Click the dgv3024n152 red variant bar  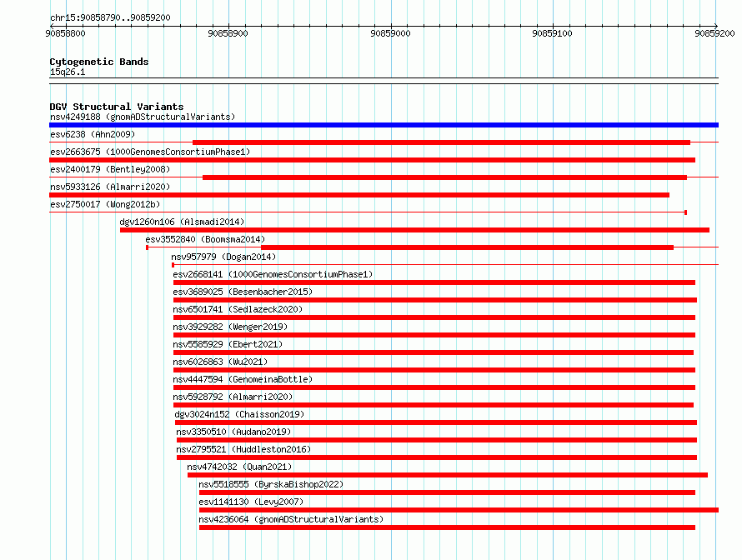[x=436, y=422]
